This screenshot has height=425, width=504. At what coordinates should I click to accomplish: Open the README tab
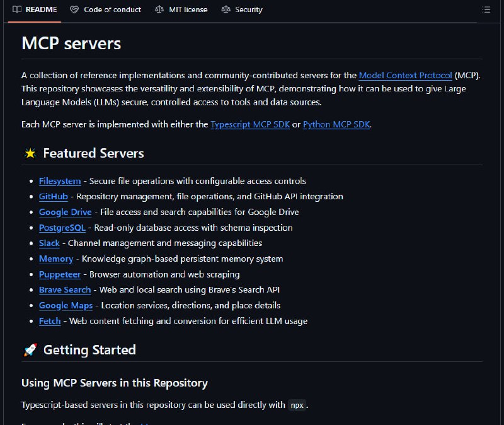coord(35,9)
